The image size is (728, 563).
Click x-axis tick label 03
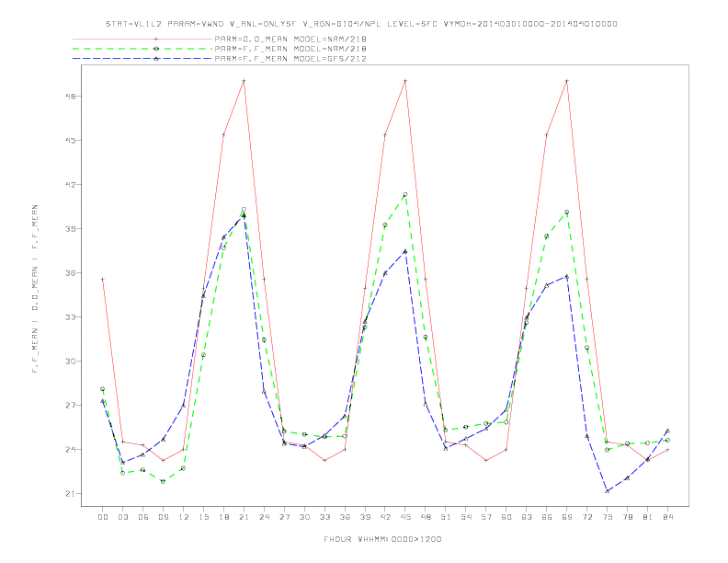[122, 517]
